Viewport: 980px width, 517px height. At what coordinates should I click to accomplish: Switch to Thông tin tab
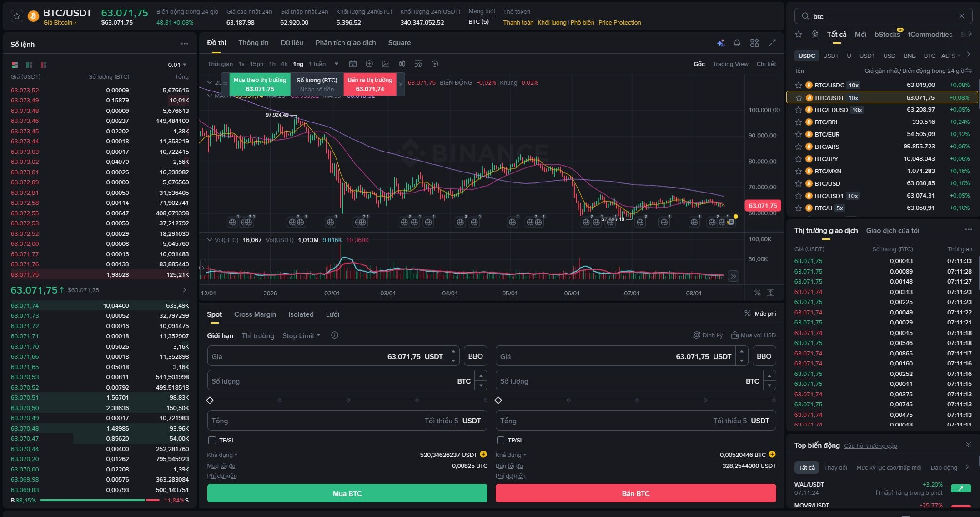point(253,43)
